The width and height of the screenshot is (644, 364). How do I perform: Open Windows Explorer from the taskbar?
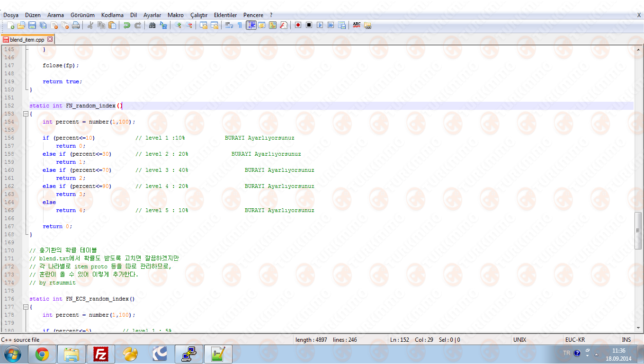point(72,354)
